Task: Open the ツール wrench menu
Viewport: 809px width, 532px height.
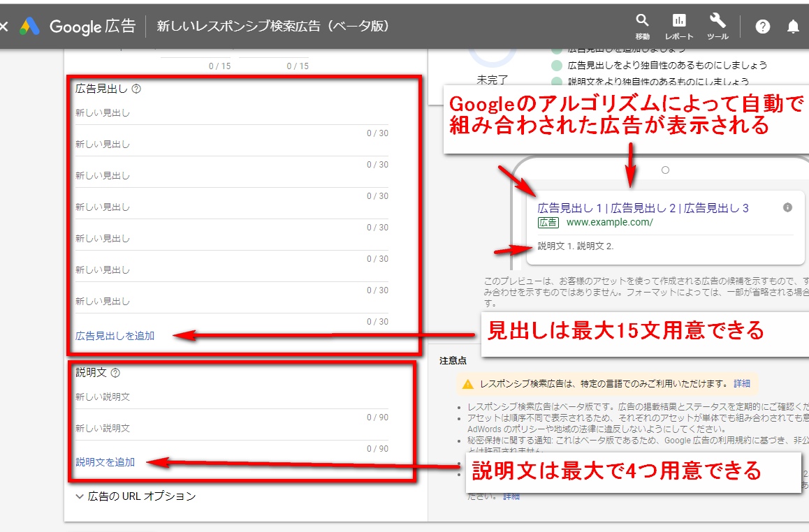Action: click(x=717, y=26)
